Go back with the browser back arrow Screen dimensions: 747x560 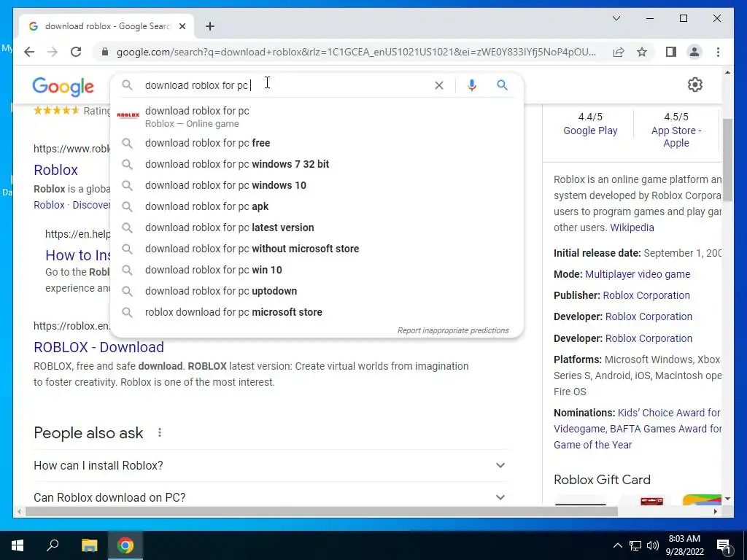tap(29, 52)
